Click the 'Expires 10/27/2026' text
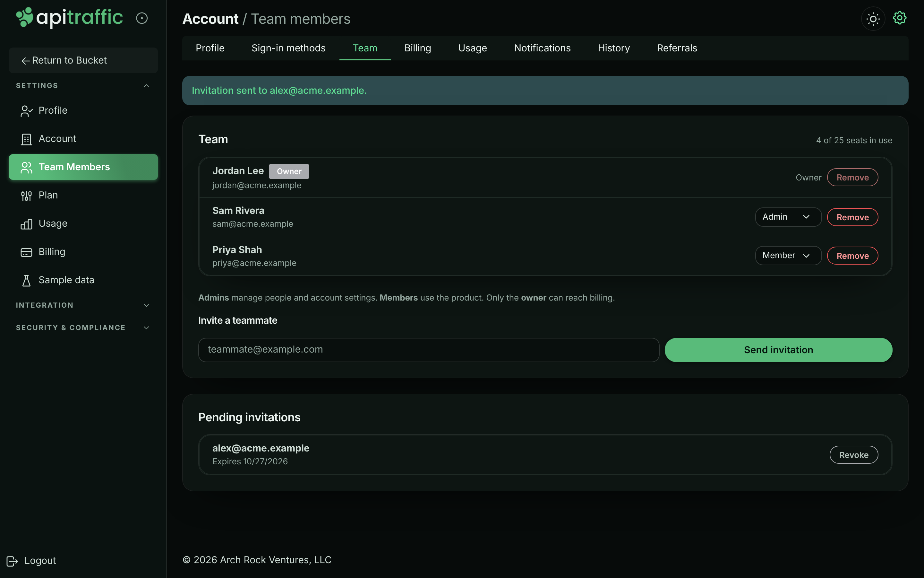 [250, 461]
